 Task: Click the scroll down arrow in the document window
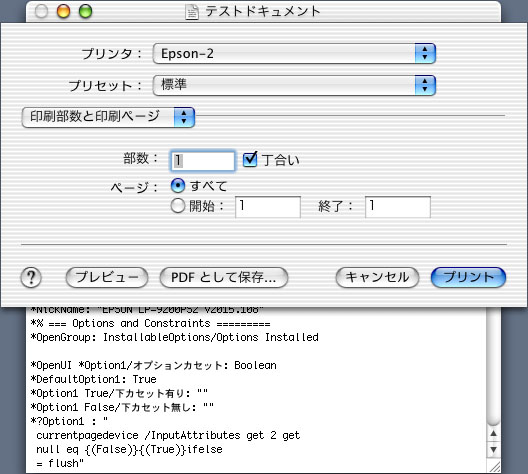(x=494, y=449)
